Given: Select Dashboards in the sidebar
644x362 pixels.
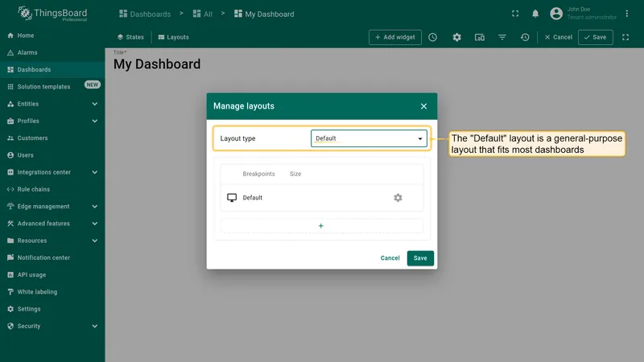Looking at the screenshot, I should [52, 70].
